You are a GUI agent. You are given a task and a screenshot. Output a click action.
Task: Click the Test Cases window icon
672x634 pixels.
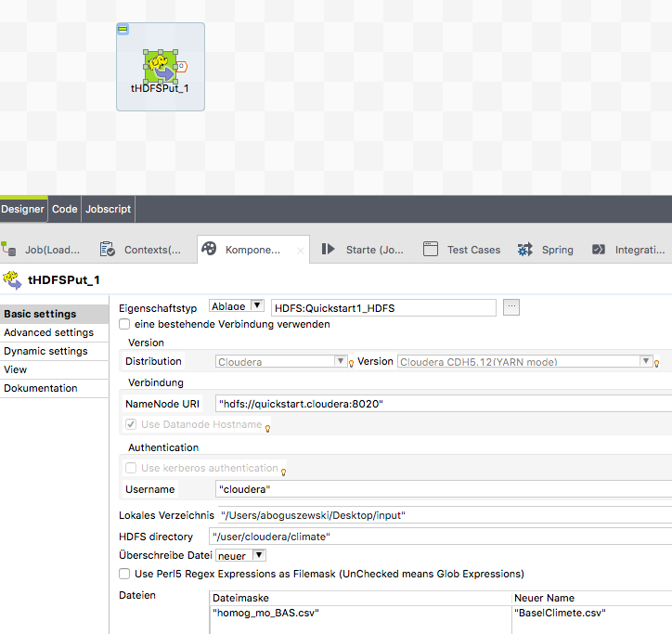(x=431, y=249)
